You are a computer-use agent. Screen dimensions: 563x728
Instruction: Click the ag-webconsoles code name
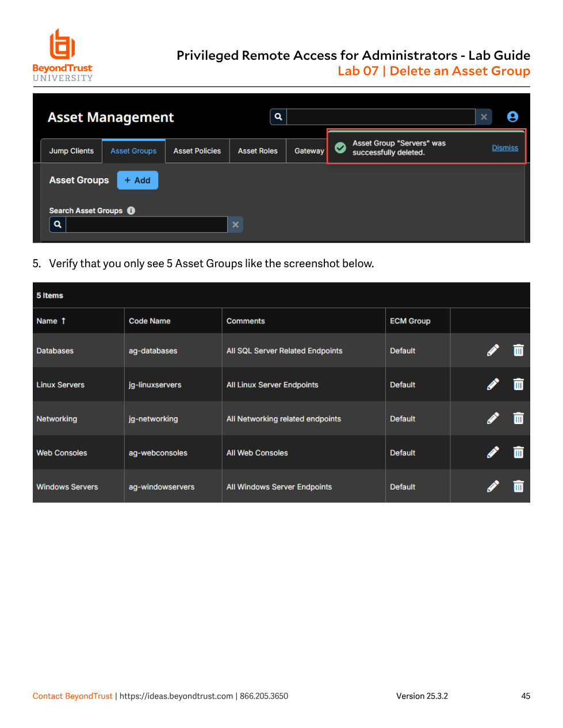click(x=158, y=452)
